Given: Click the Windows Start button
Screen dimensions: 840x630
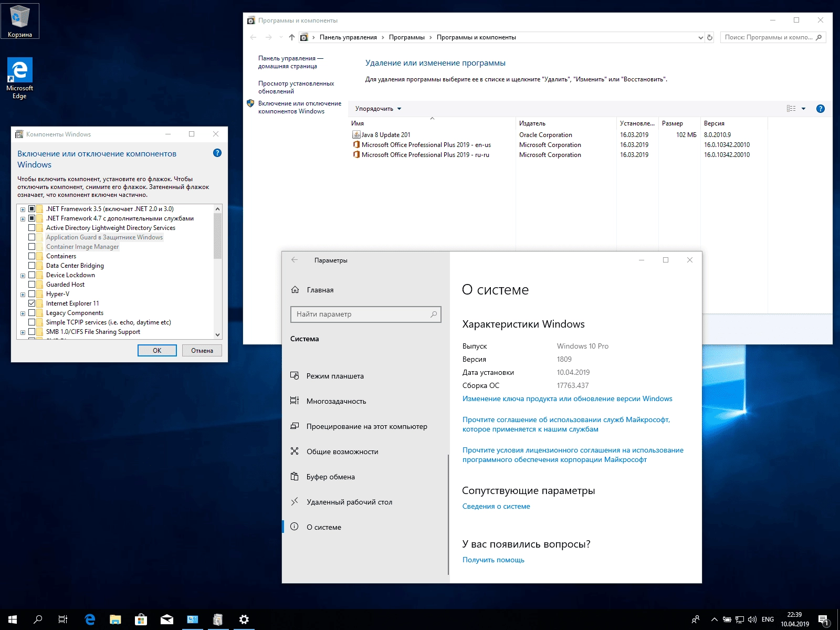Looking at the screenshot, I should tap(13, 619).
